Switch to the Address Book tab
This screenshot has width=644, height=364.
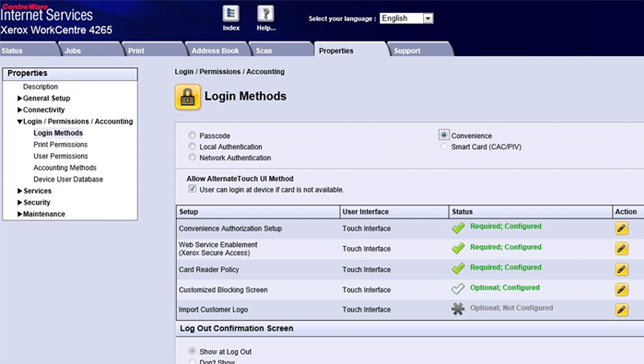[x=215, y=51]
